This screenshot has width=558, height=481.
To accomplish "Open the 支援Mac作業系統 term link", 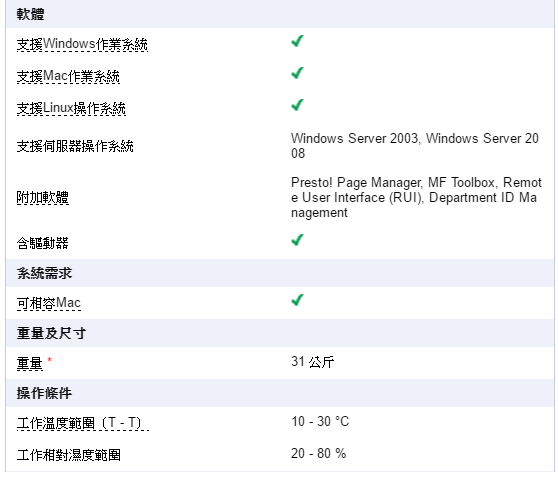I will (68, 76).
